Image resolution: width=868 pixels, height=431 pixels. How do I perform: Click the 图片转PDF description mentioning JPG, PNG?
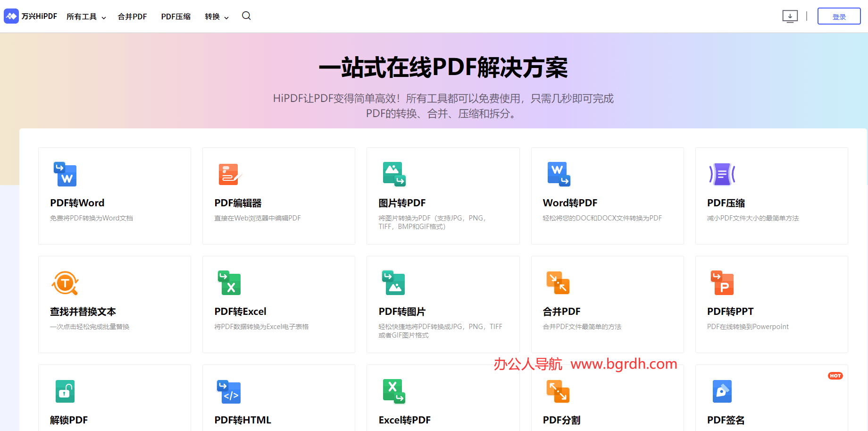click(x=432, y=222)
